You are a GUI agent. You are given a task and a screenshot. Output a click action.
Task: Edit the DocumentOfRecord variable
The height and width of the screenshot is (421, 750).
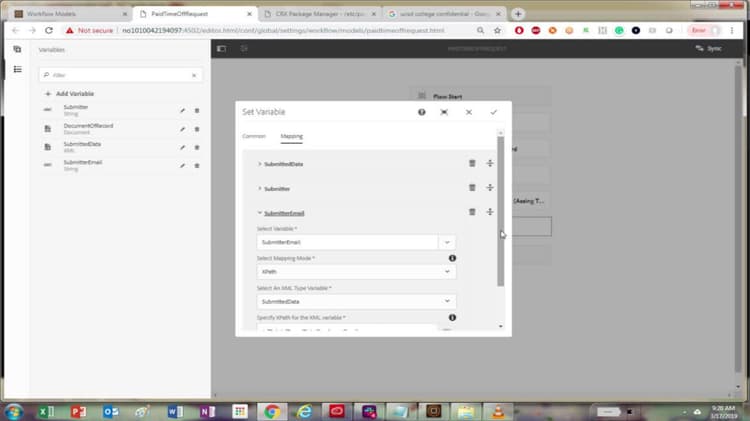pyautogui.click(x=182, y=129)
